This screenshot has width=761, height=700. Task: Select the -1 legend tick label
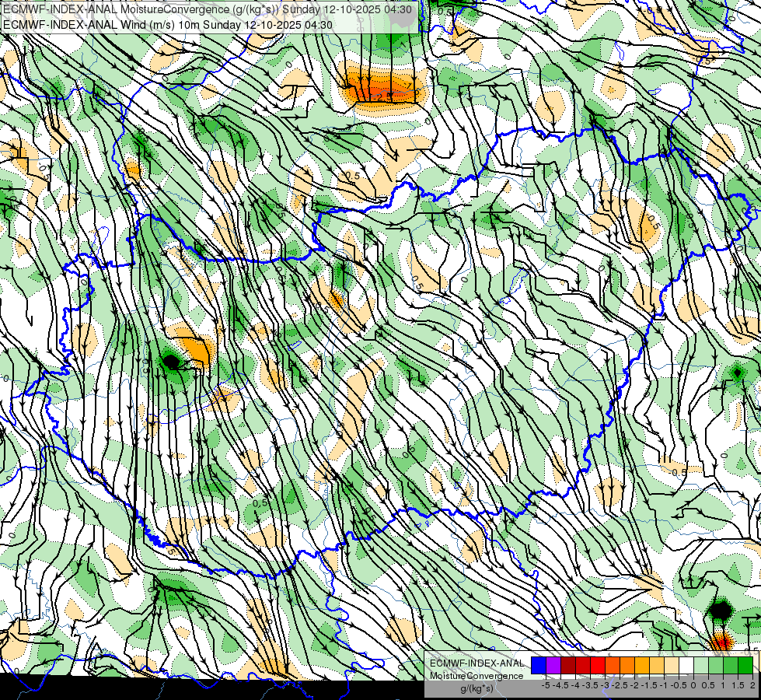pyautogui.click(x=664, y=685)
